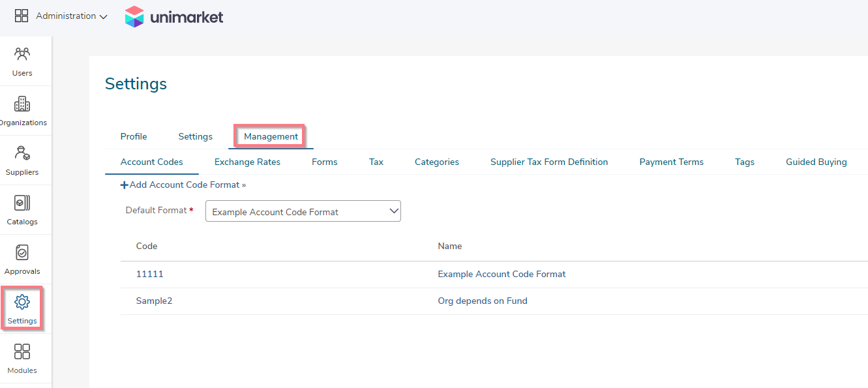Open the Modules grid icon
Viewport: 868px width, 388px height.
[22, 351]
